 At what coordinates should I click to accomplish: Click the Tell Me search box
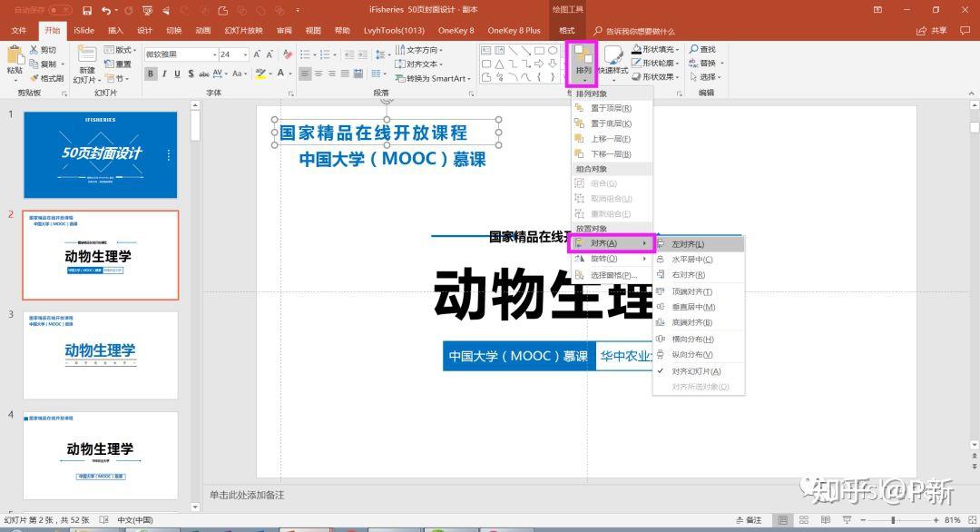(633, 30)
